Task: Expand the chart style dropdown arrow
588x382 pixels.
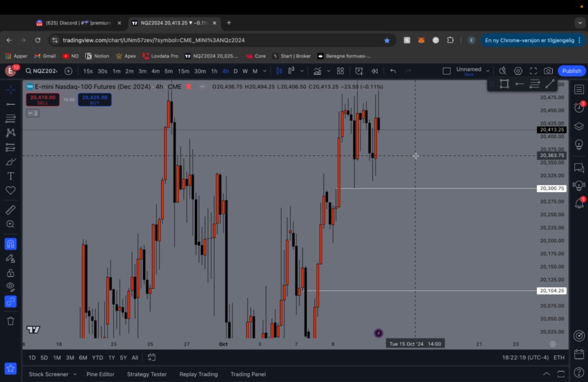Action: [302, 71]
